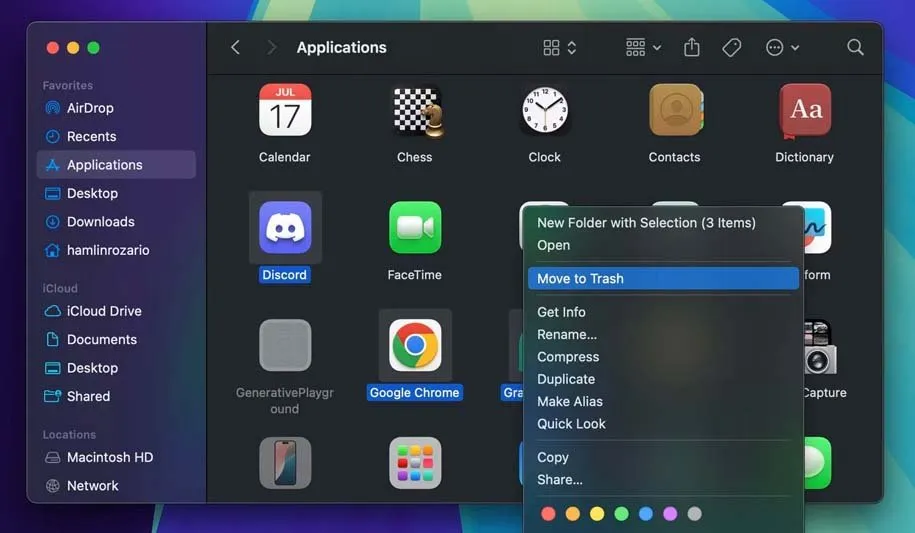
Task: Open Downloads in the sidebar
Action: click(x=100, y=222)
